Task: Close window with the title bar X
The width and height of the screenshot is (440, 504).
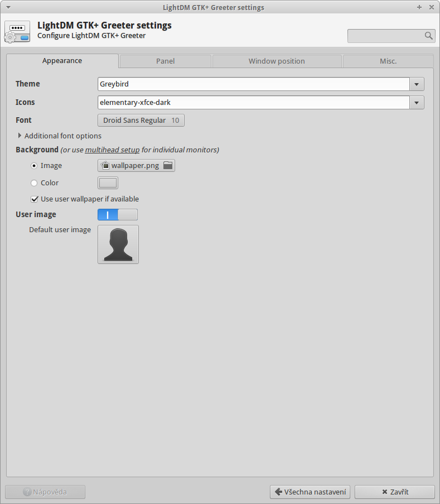Action: pos(432,7)
